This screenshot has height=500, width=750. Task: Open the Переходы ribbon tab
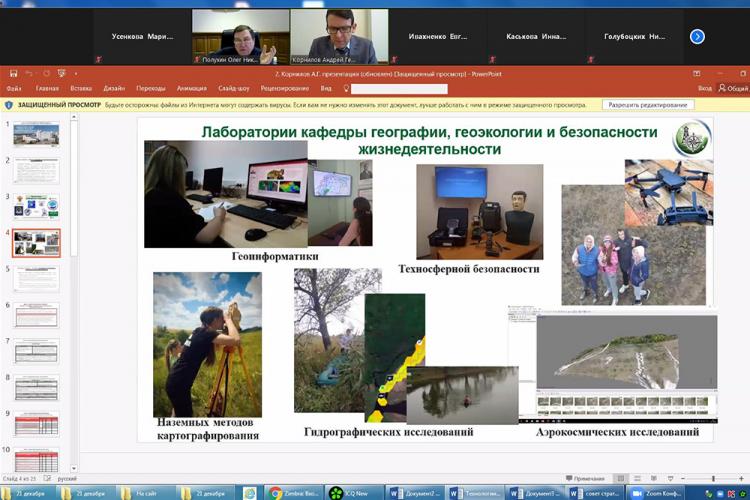click(x=151, y=89)
